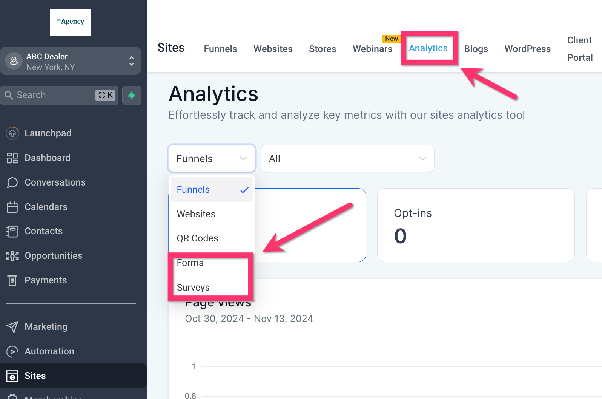Screen dimensions: 602x399
Task: Focus the sidebar Search field
Action: point(59,95)
